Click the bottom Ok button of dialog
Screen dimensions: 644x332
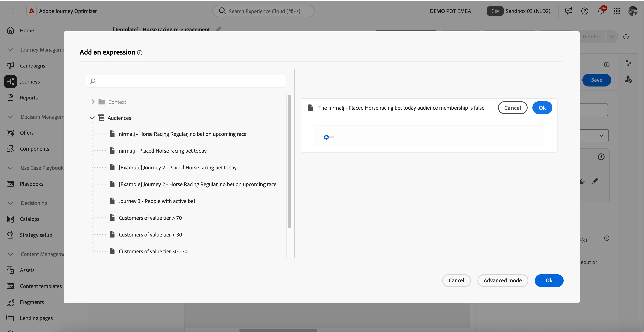coord(549,280)
